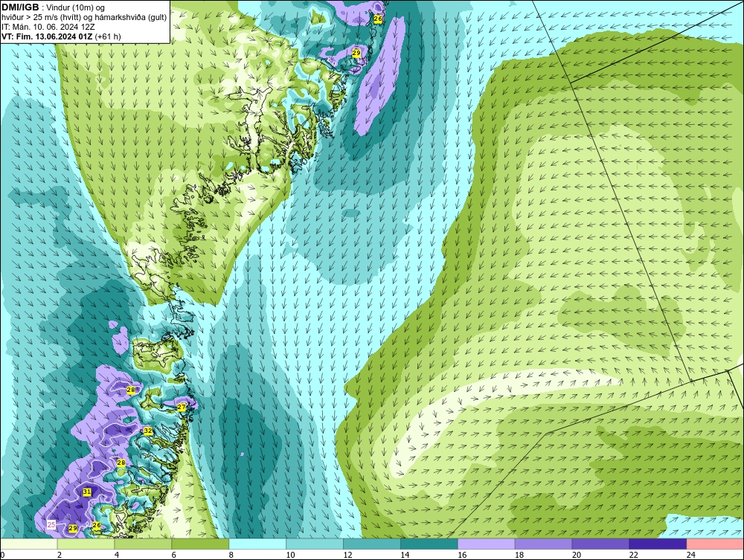744x560 pixels.
Task: Click the pale yellow 0–2 m/s legend swatch
Action: click(29, 544)
